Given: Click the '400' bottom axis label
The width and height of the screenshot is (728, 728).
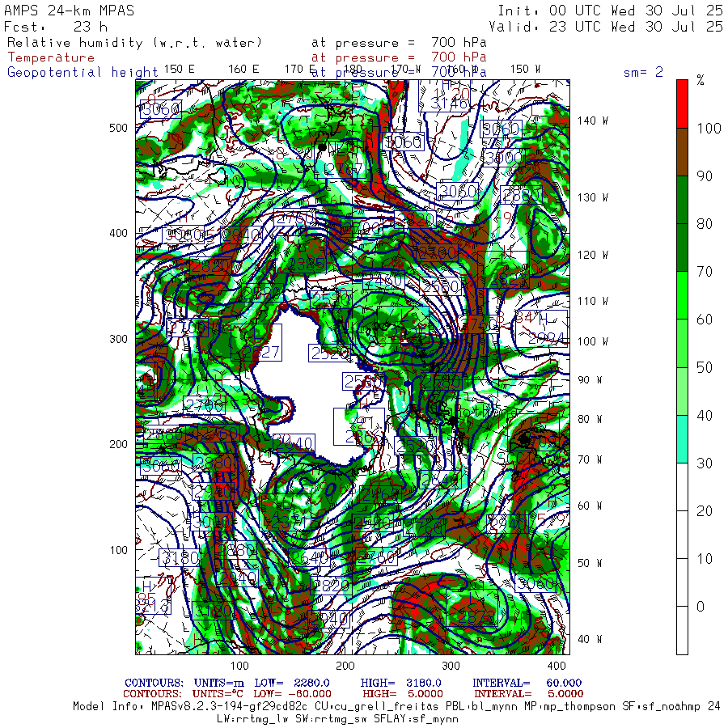Looking at the screenshot, I should [x=557, y=666].
